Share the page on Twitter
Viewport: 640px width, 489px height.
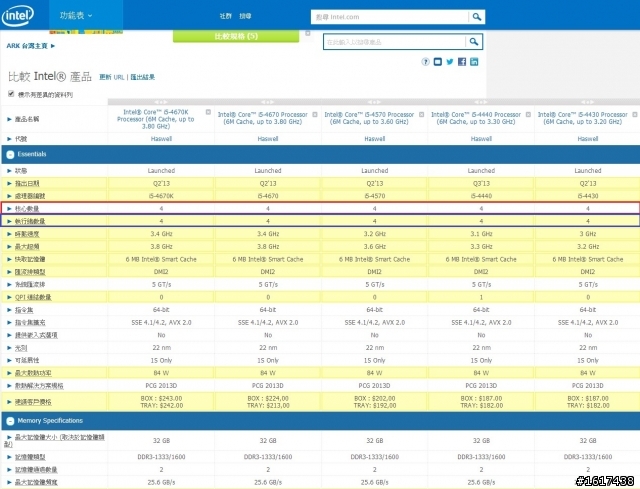(450, 62)
